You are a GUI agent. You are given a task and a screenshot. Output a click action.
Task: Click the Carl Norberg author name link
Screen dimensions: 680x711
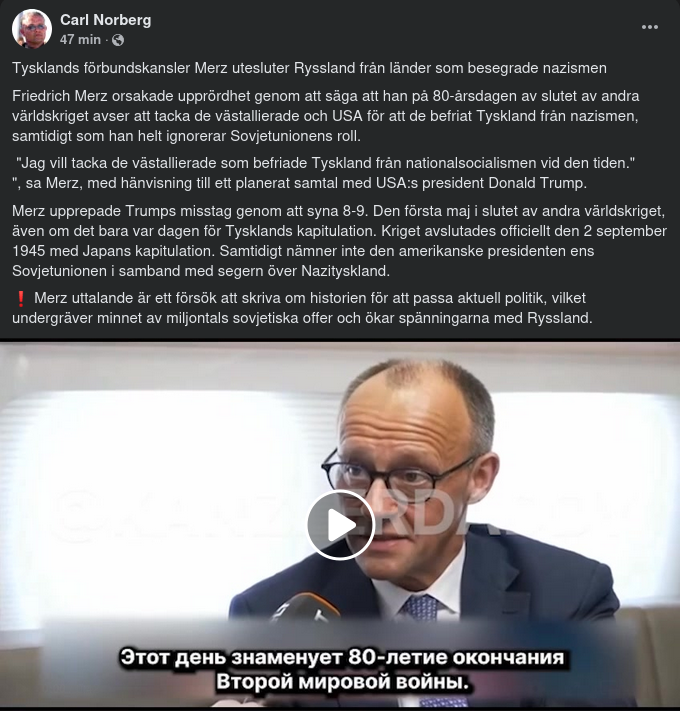coord(106,20)
